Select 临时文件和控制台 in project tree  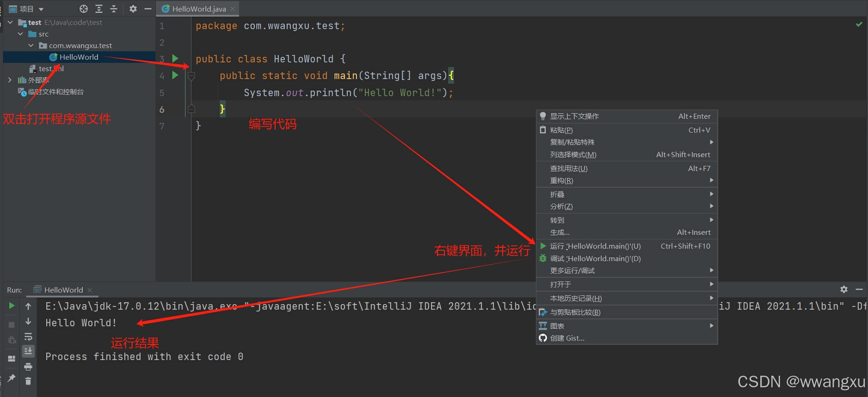click(51, 92)
